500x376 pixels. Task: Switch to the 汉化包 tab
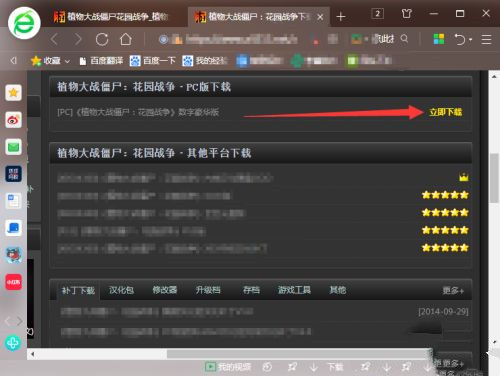click(121, 290)
